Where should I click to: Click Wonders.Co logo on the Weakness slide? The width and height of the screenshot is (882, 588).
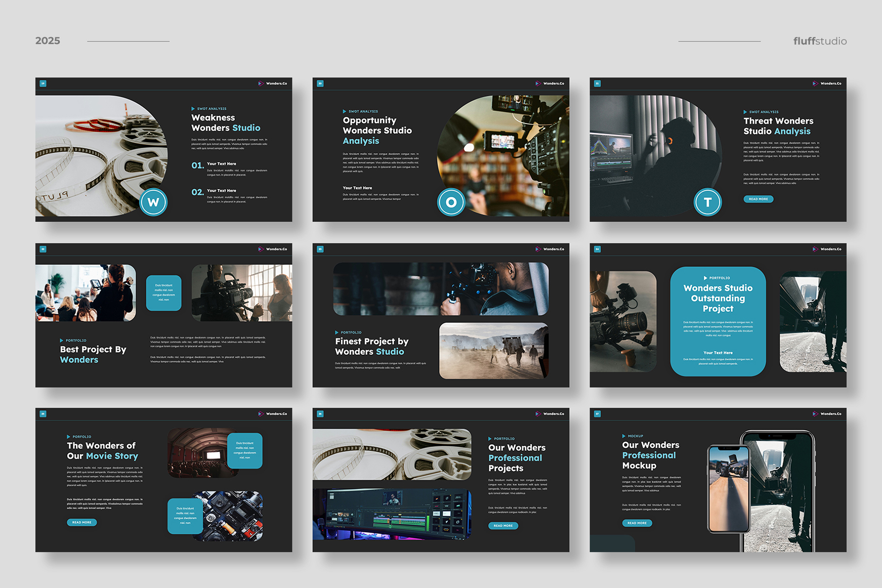(x=273, y=83)
